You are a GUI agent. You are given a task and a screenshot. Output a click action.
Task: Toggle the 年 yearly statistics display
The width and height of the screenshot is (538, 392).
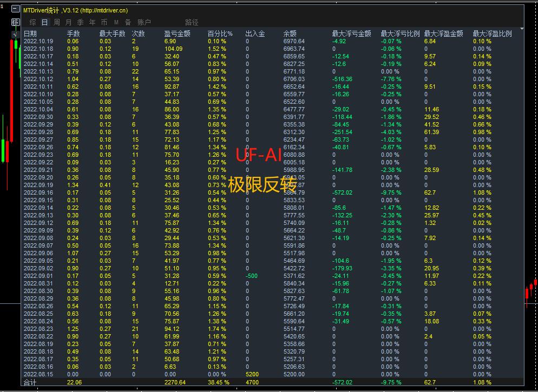[91, 22]
